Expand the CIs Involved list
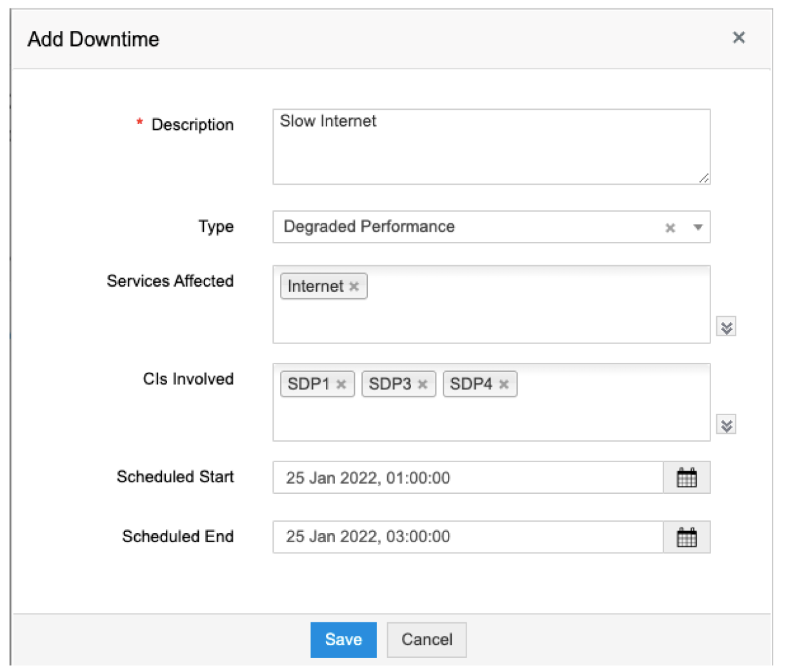The width and height of the screenshot is (786, 672). click(727, 425)
